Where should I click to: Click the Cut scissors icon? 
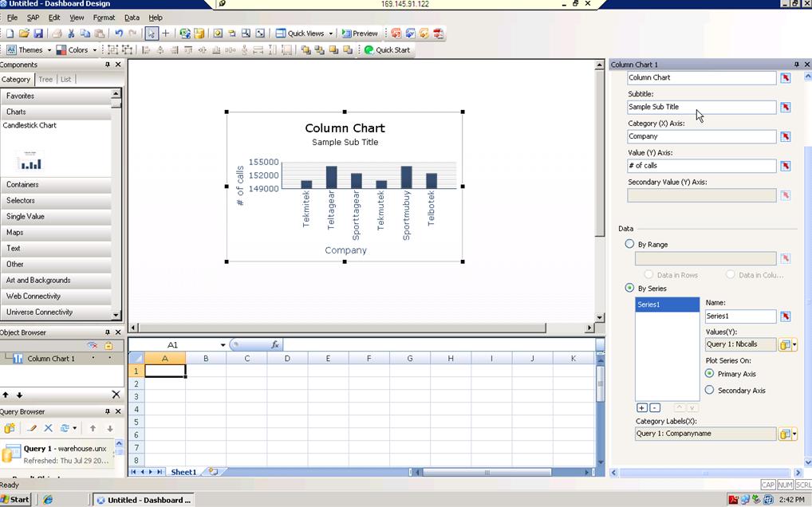coord(71,33)
